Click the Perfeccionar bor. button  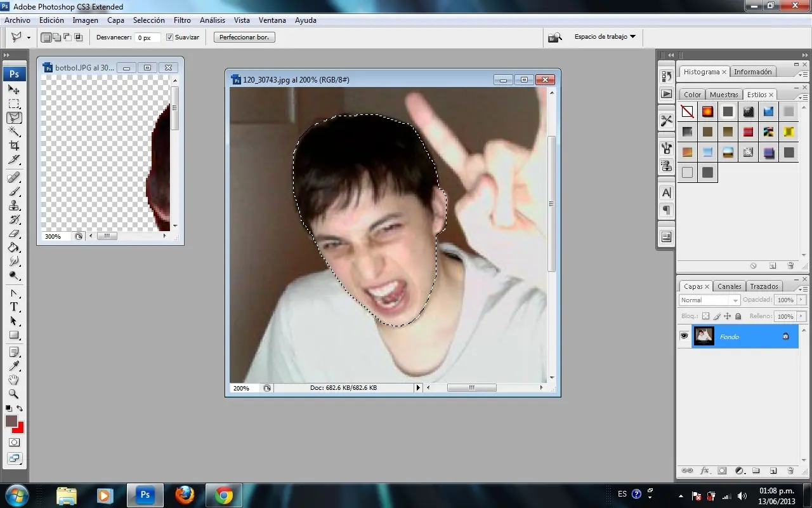click(244, 37)
